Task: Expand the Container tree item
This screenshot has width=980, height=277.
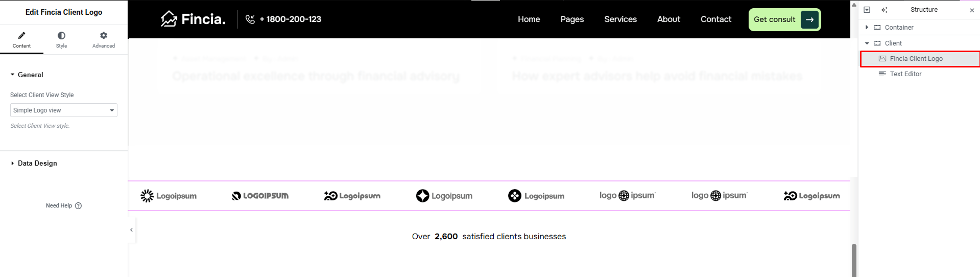Action: click(x=867, y=28)
